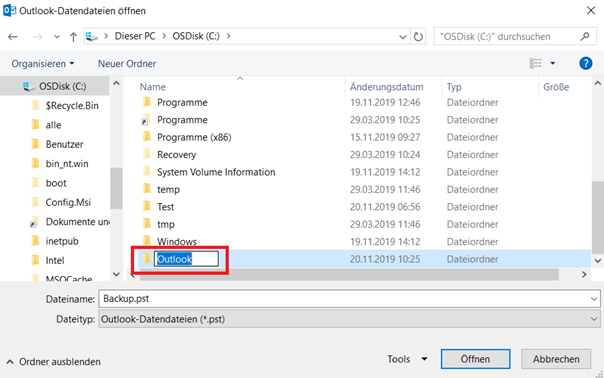Change the view layout icon
This screenshot has height=378, width=604.
[535, 63]
